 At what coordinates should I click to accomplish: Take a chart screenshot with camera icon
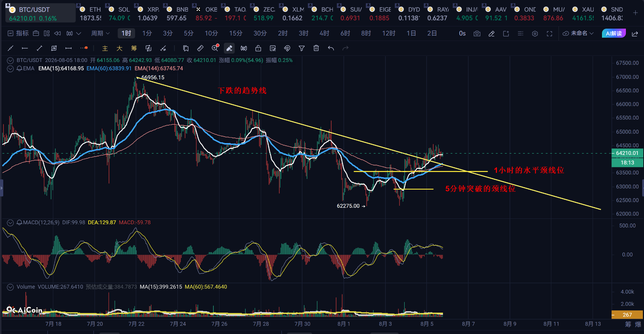click(x=477, y=33)
